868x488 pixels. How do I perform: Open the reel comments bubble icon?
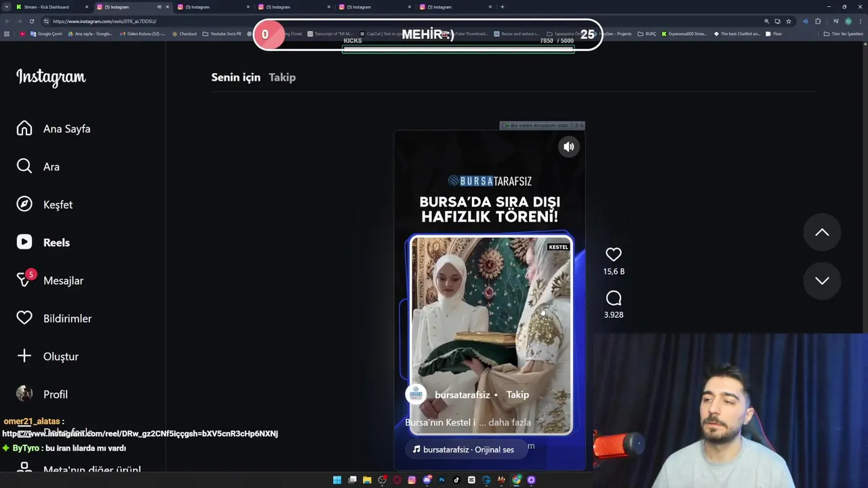click(x=614, y=299)
